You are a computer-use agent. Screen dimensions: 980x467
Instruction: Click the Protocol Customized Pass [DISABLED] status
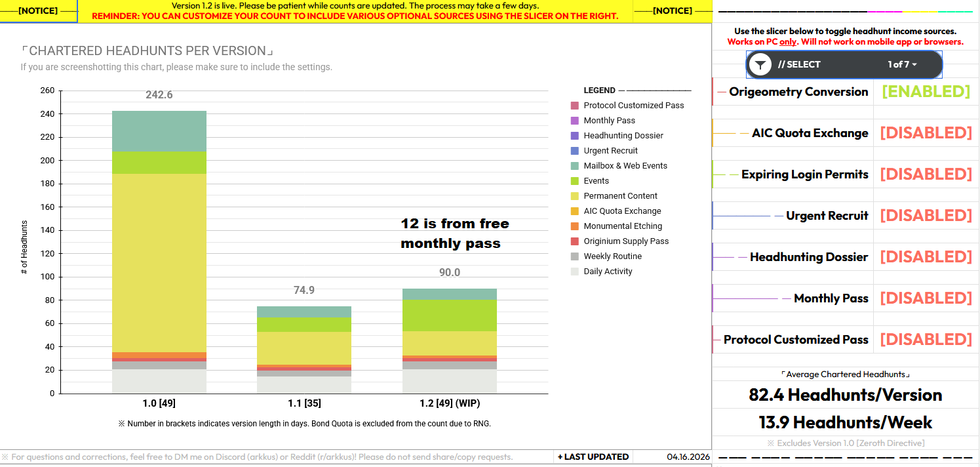click(926, 339)
